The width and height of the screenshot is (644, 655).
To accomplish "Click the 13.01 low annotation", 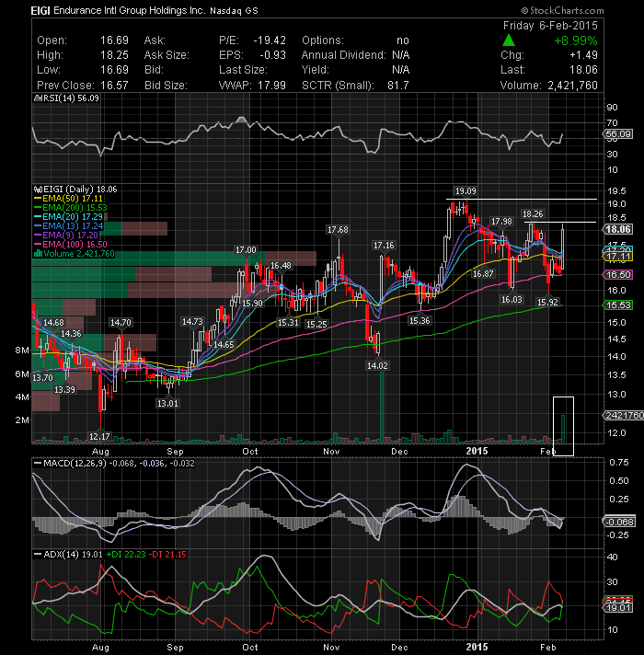I will click(x=167, y=404).
